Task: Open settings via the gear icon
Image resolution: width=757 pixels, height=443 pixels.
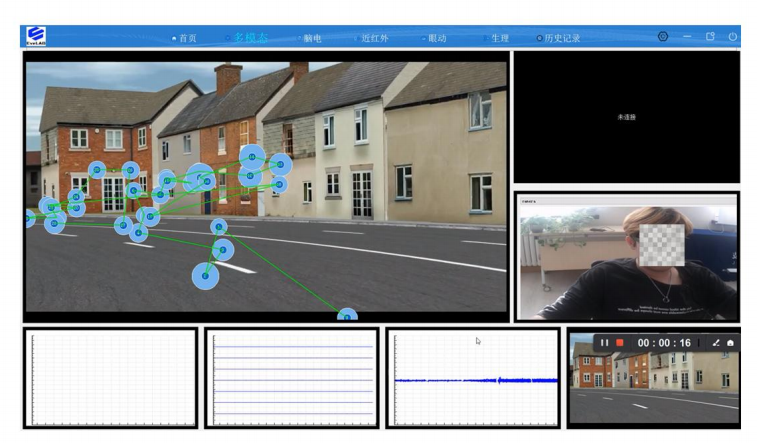Action: [662, 37]
